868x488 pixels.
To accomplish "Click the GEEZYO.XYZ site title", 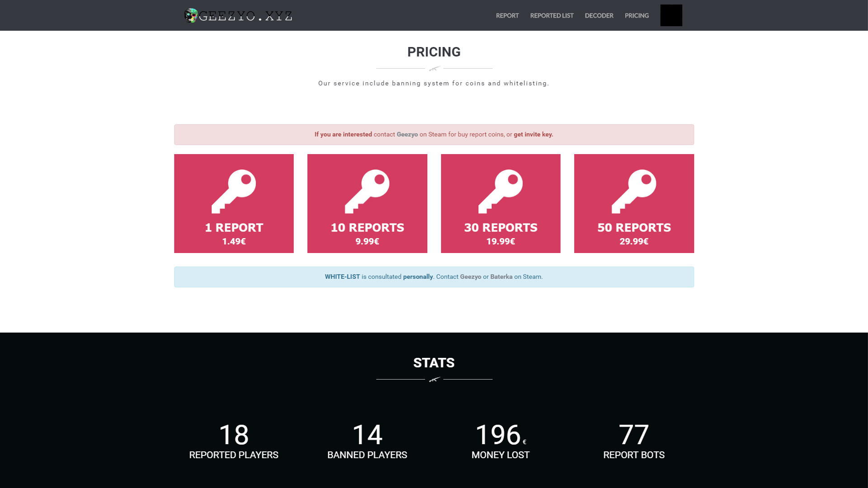I will click(245, 16).
